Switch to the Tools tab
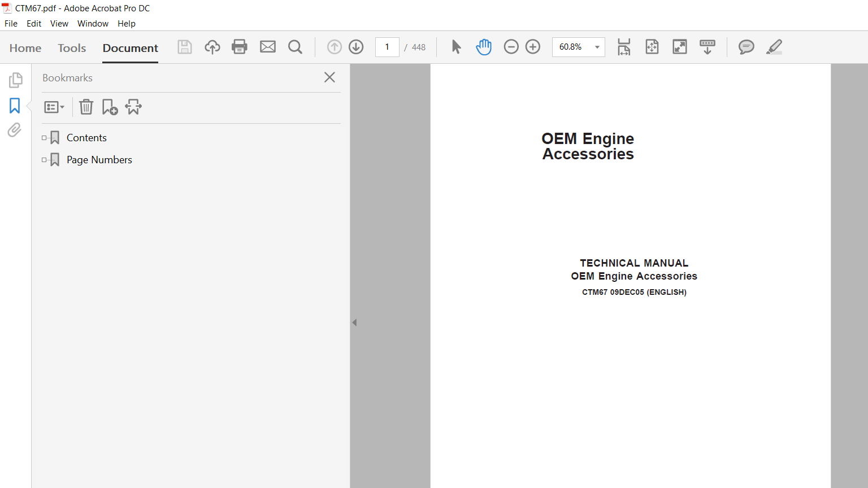This screenshot has width=868, height=488. [x=72, y=48]
